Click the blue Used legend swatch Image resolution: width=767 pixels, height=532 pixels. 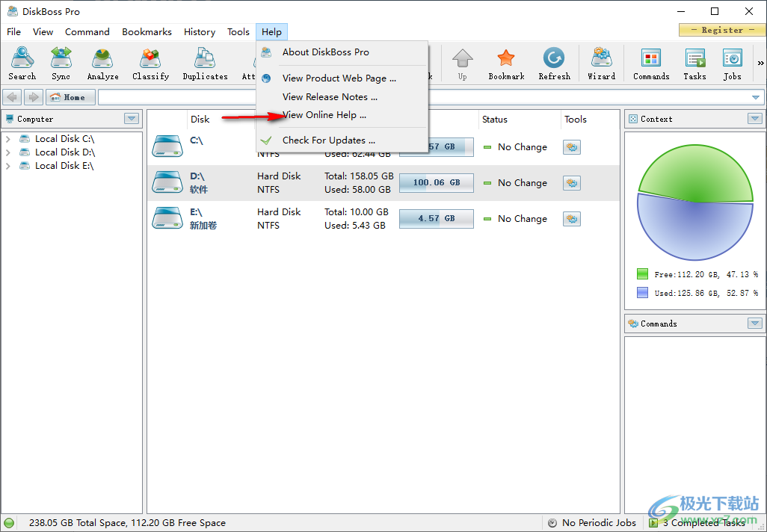tap(642, 293)
